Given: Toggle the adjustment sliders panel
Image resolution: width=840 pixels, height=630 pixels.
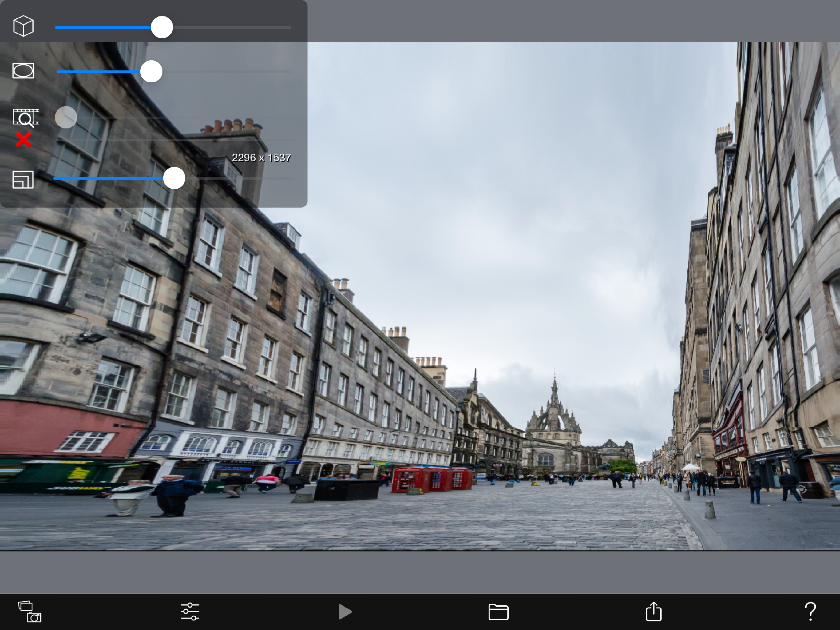Looking at the screenshot, I should click(190, 611).
